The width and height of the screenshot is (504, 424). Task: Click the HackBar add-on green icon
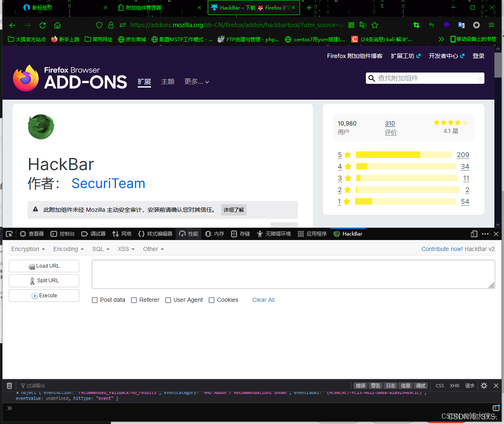(41, 127)
